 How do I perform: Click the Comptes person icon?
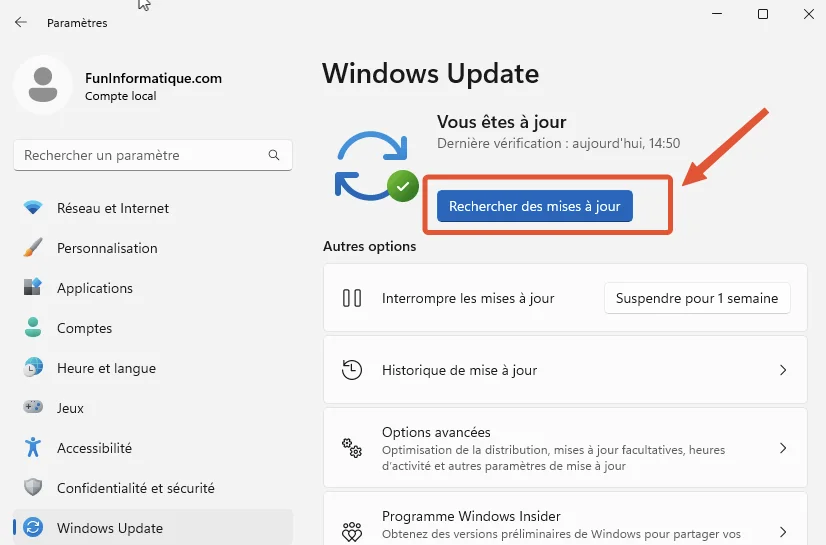click(33, 328)
